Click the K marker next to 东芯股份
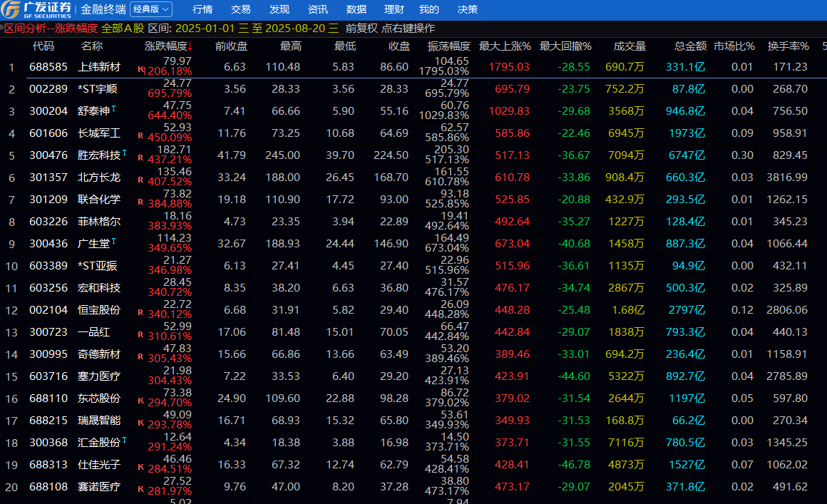 (x=140, y=401)
